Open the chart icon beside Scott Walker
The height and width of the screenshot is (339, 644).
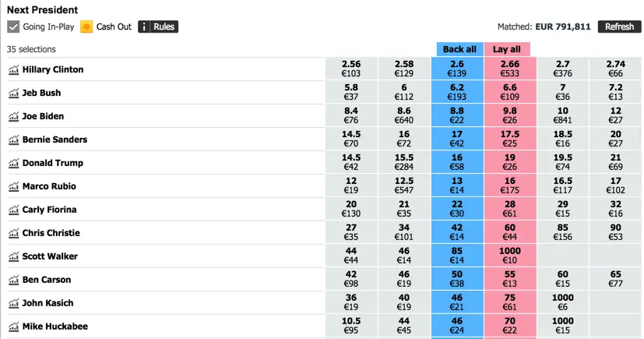pos(13,257)
